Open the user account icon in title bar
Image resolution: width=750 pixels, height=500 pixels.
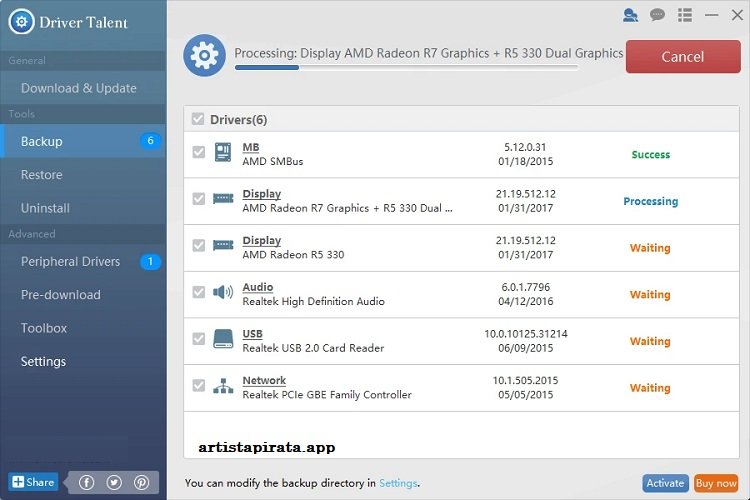(630, 15)
